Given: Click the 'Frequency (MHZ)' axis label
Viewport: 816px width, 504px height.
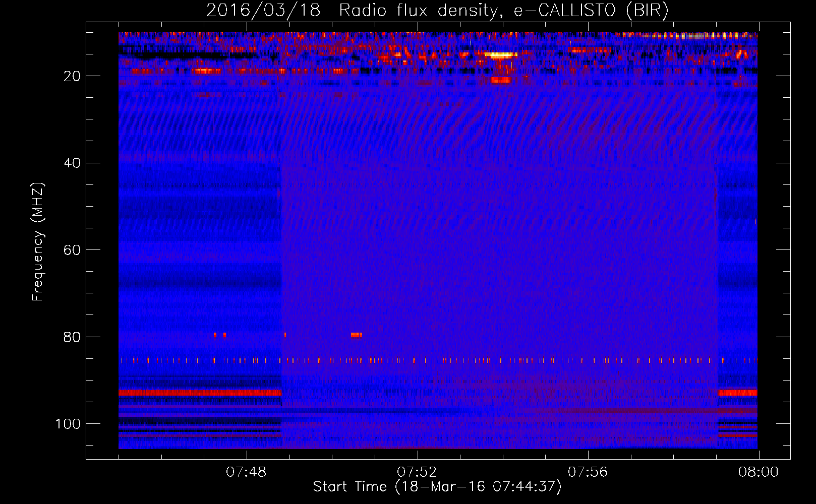Looking at the screenshot, I should click(x=38, y=242).
